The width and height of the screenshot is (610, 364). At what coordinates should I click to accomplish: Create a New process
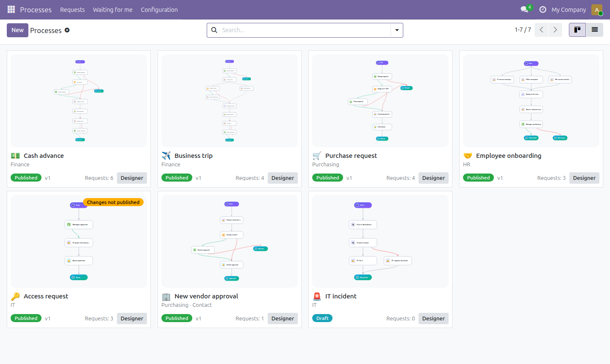[x=17, y=30]
